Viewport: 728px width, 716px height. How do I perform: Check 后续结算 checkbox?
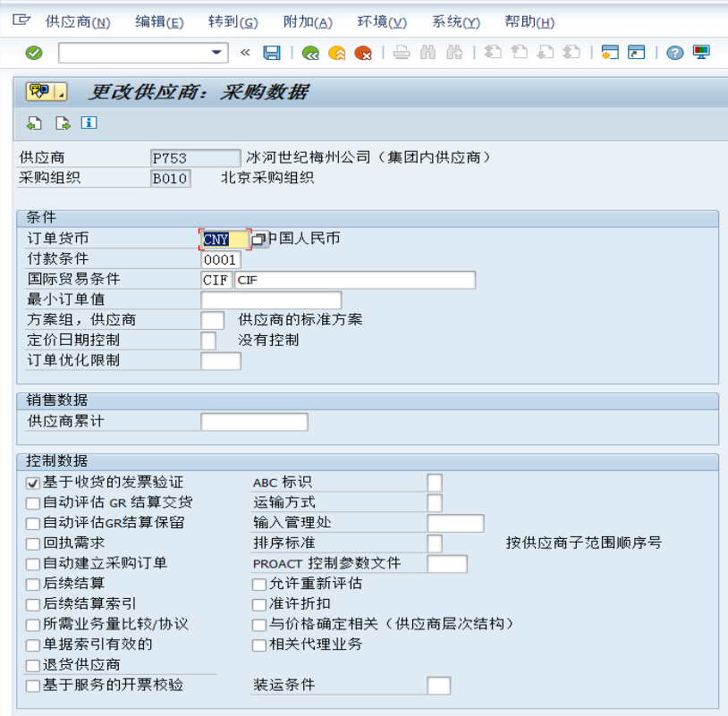(x=32, y=585)
